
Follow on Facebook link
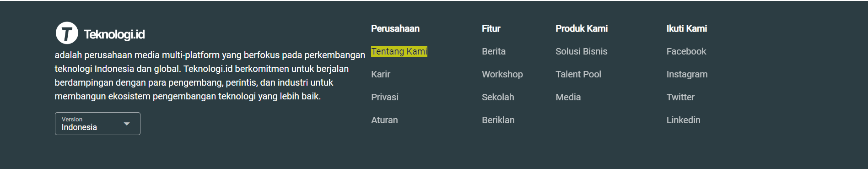tap(686, 51)
